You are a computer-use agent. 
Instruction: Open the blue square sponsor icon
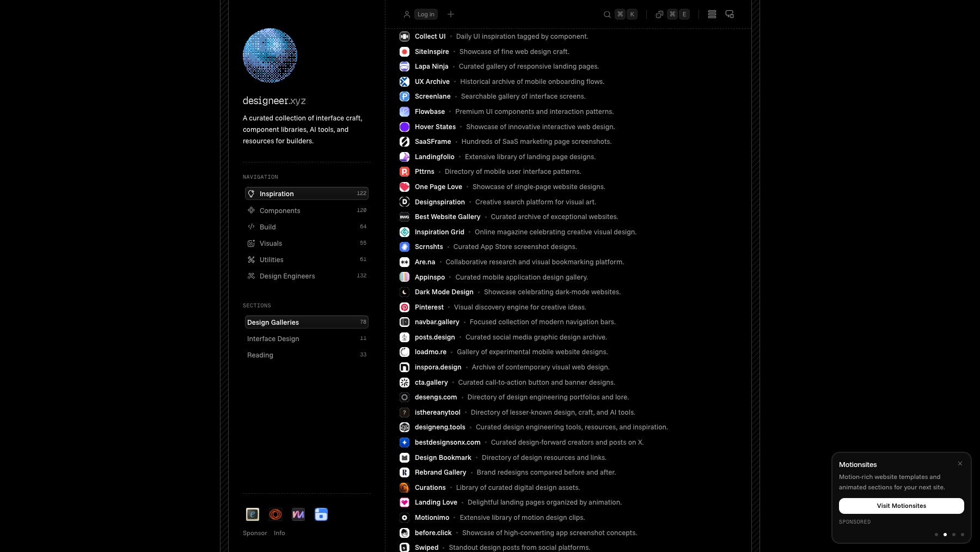(321, 514)
